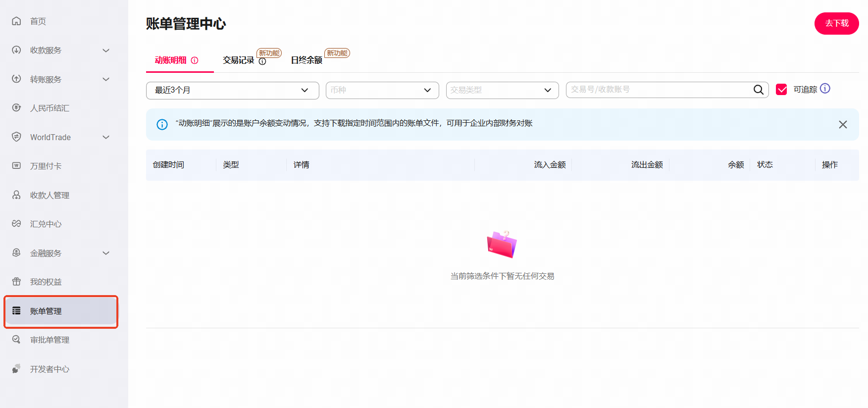Click the 人民币结汇 icon
The width and height of the screenshot is (868, 408).
click(16, 107)
